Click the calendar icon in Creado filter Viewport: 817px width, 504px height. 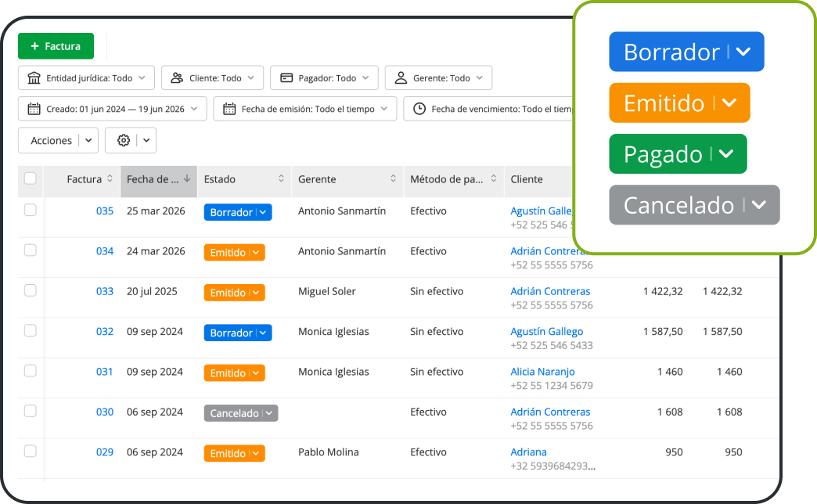[x=34, y=109]
